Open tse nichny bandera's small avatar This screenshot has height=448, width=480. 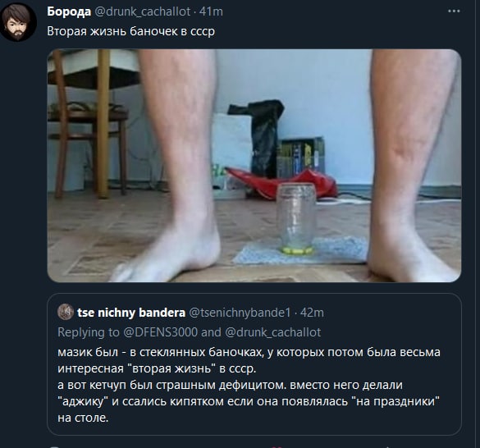point(66,312)
